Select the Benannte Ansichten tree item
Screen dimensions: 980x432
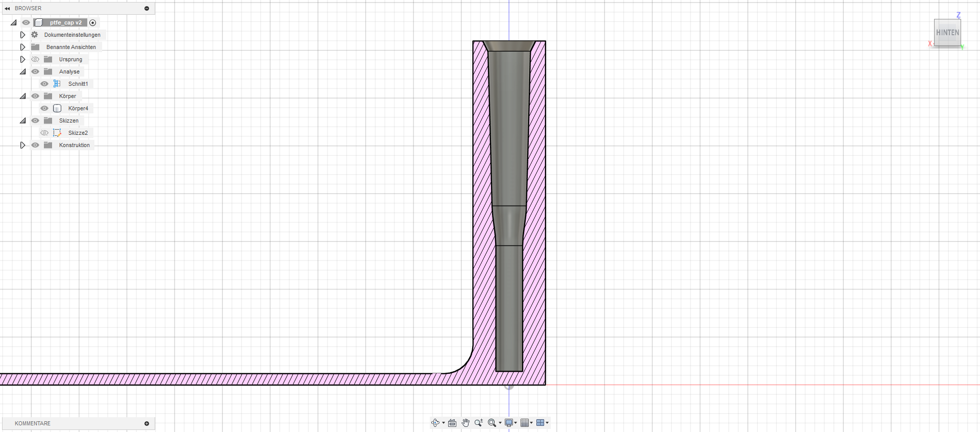[x=71, y=47]
